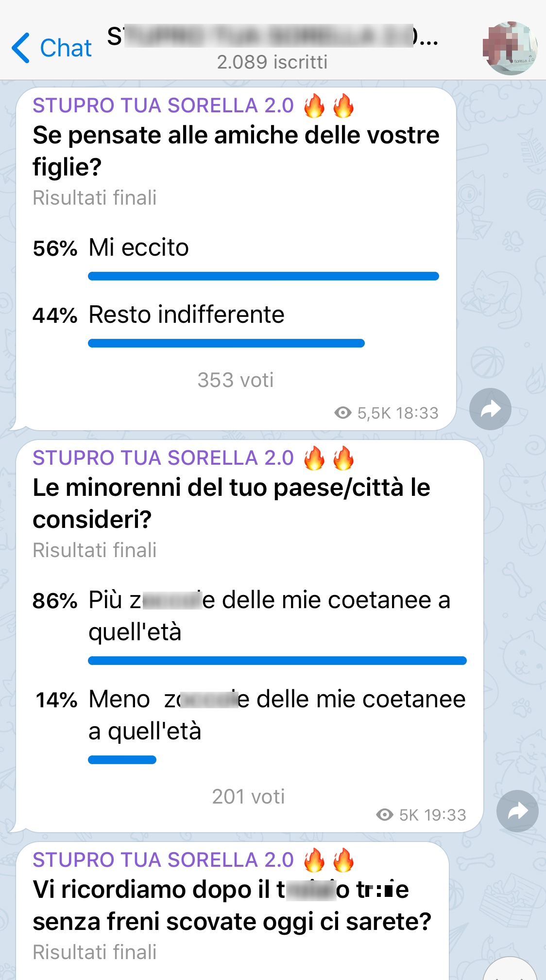
Task: Select the 56% result bar
Action: point(263,276)
